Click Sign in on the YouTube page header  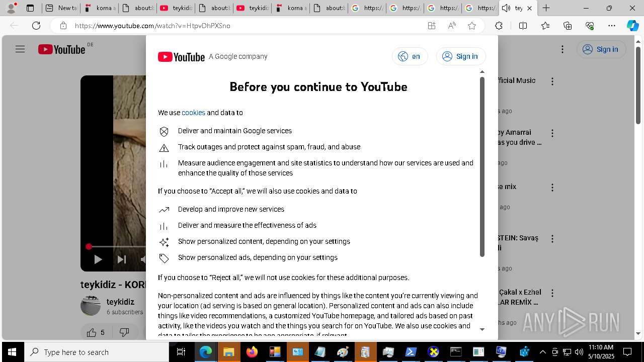601,49
